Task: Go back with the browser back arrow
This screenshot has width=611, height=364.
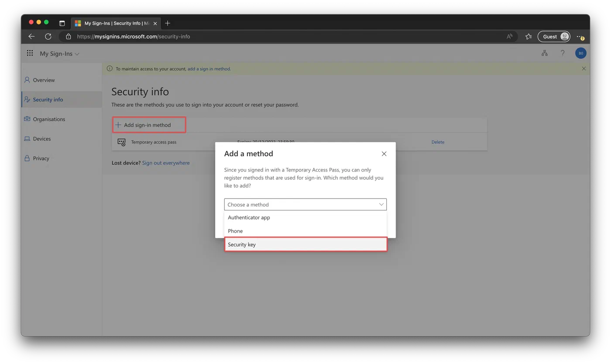Action: (x=31, y=37)
